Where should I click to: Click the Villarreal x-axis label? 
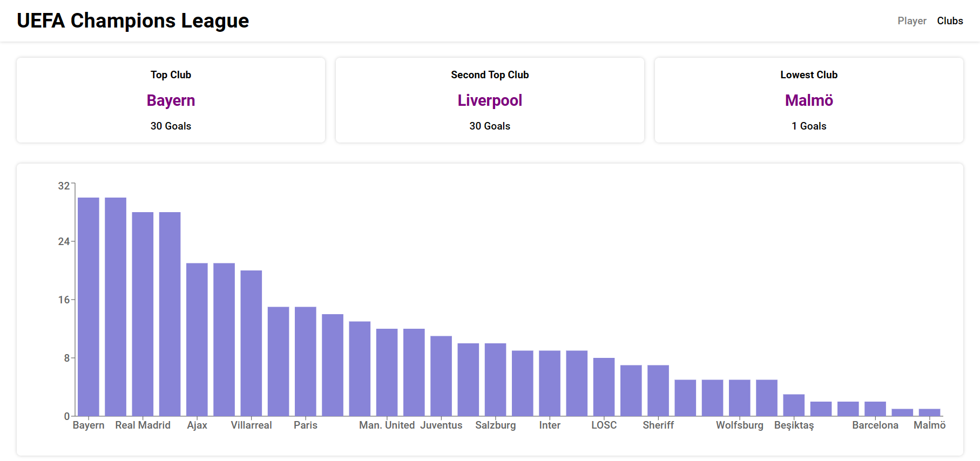(251, 425)
